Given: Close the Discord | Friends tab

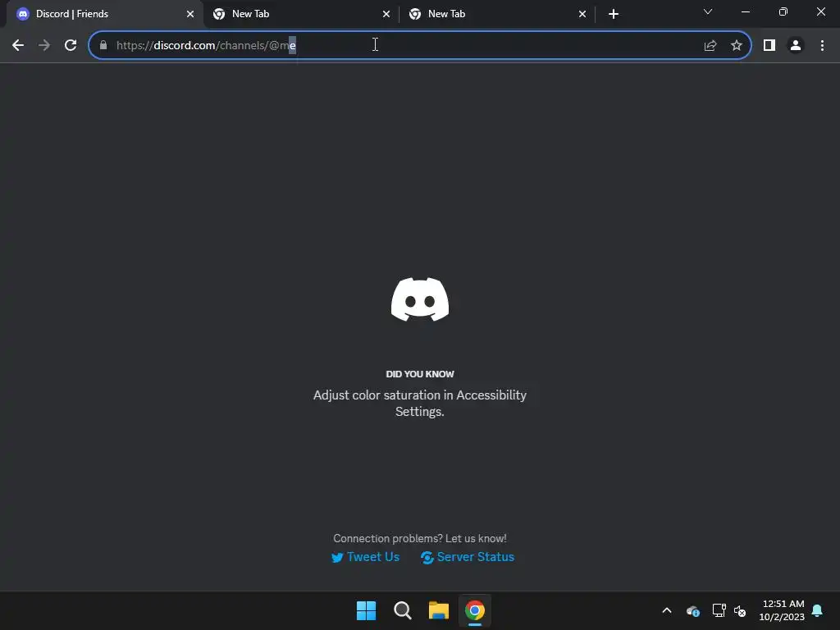Looking at the screenshot, I should pos(190,15).
